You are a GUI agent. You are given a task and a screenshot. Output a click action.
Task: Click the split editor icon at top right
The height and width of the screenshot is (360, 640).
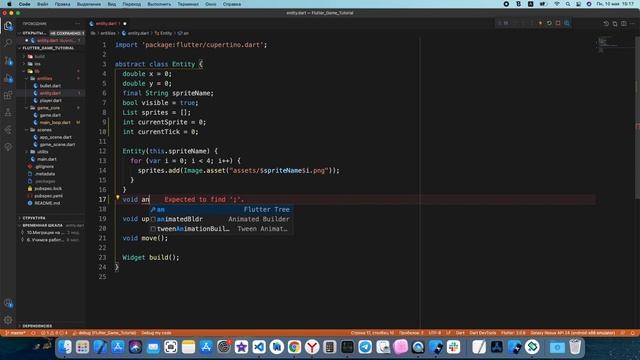pyautogui.click(x=624, y=24)
